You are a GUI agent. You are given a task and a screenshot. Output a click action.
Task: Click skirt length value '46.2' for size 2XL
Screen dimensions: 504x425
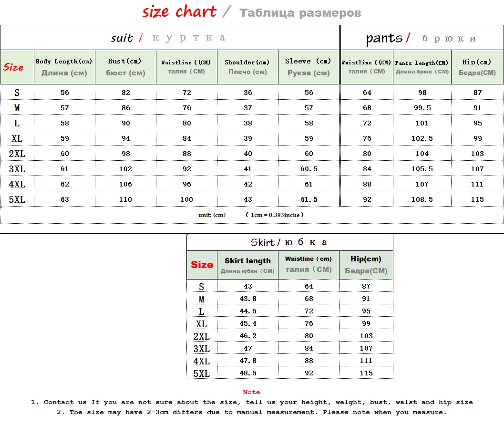tap(248, 336)
